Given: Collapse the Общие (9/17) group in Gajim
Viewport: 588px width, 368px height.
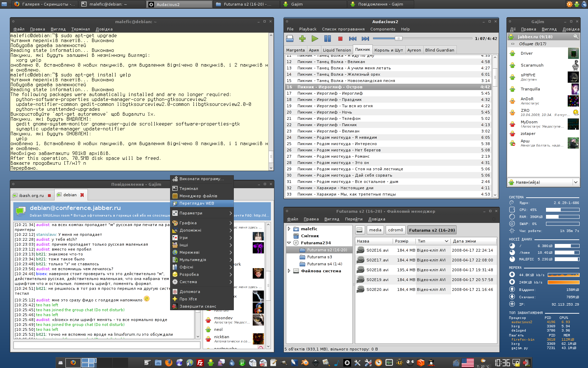Looking at the screenshot, I should click(513, 44).
